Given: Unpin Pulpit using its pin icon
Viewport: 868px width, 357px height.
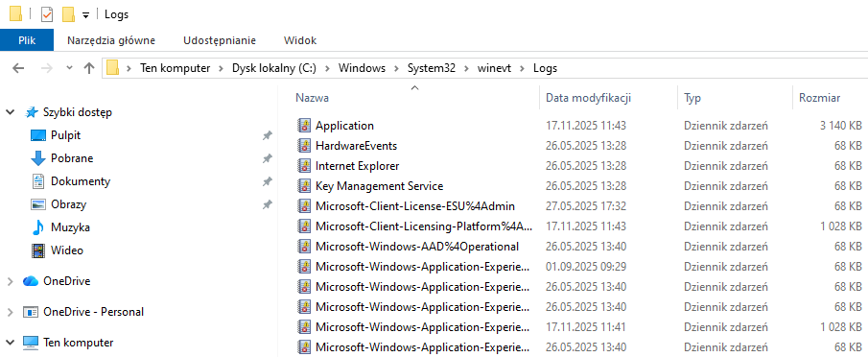Looking at the screenshot, I should [x=267, y=135].
